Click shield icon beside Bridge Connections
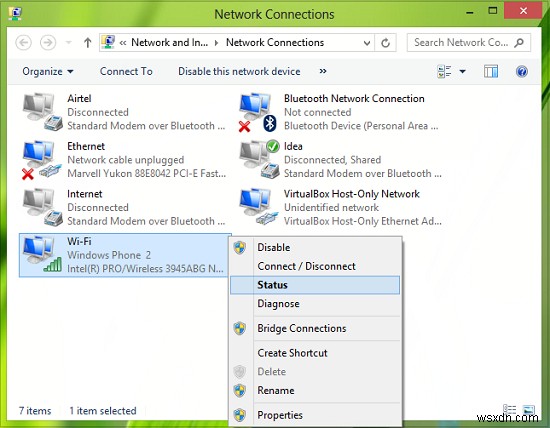The image size is (550, 428). coord(240,329)
